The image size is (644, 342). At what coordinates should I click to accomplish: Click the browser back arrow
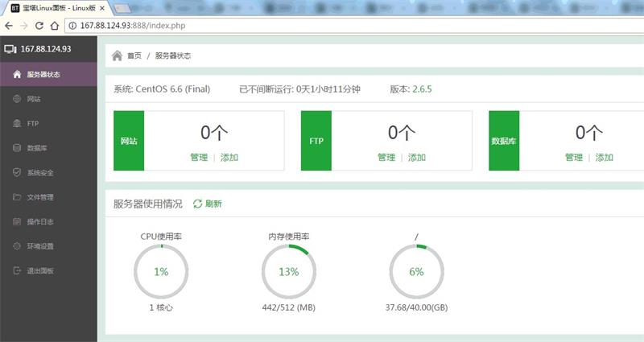point(9,26)
